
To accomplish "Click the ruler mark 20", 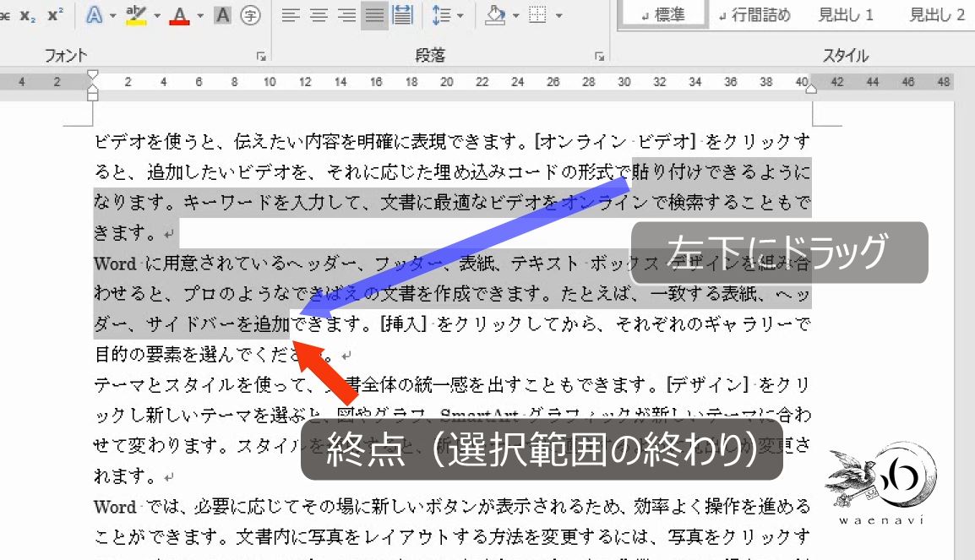I will click(x=446, y=81).
